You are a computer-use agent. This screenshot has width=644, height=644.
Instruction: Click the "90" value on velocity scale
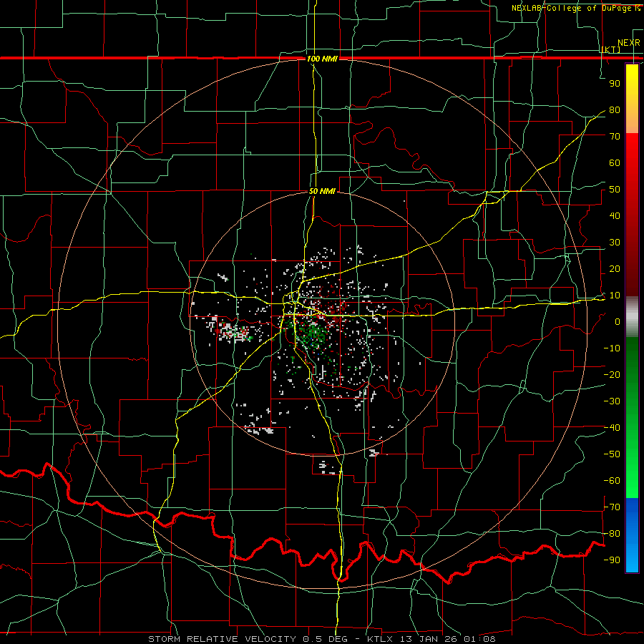click(x=615, y=84)
